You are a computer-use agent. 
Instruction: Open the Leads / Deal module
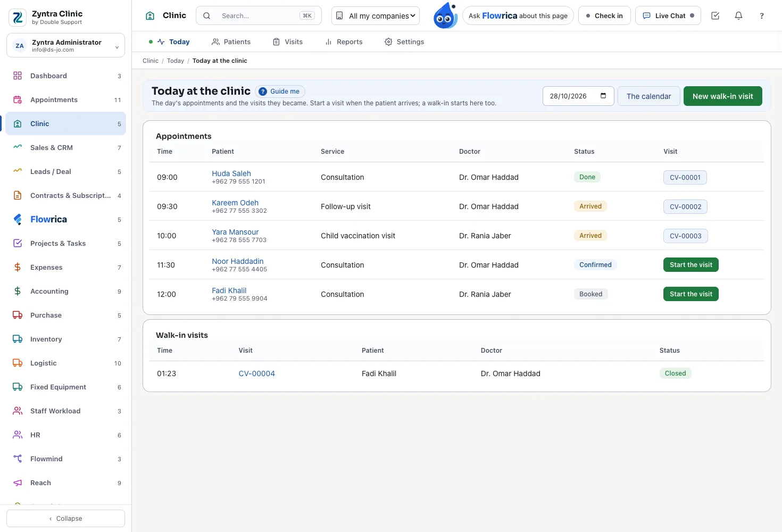click(66, 172)
